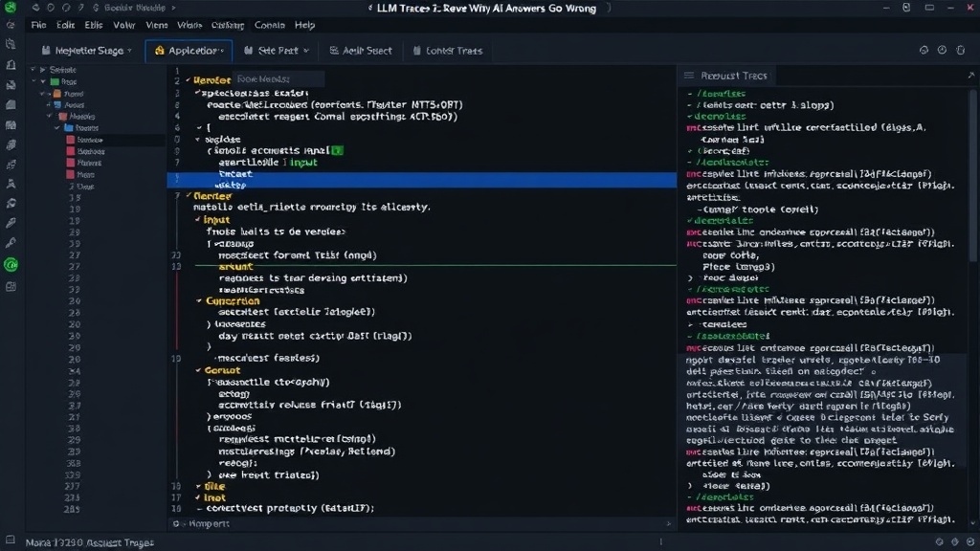
Task: Switch to the Conter Traes tab
Action: coord(448,51)
